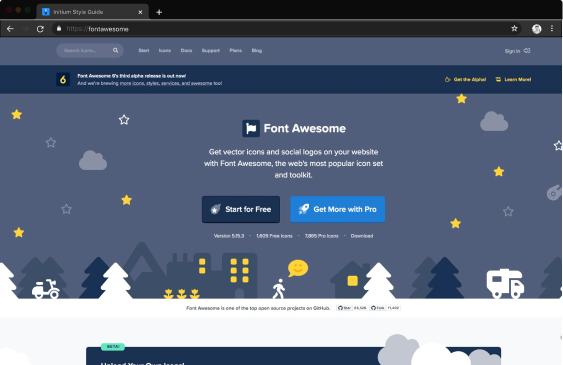Select the Initium Style Guide tab
Image resolution: width=563 pixels, height=365 pixels.
click(x=93, y=12)
